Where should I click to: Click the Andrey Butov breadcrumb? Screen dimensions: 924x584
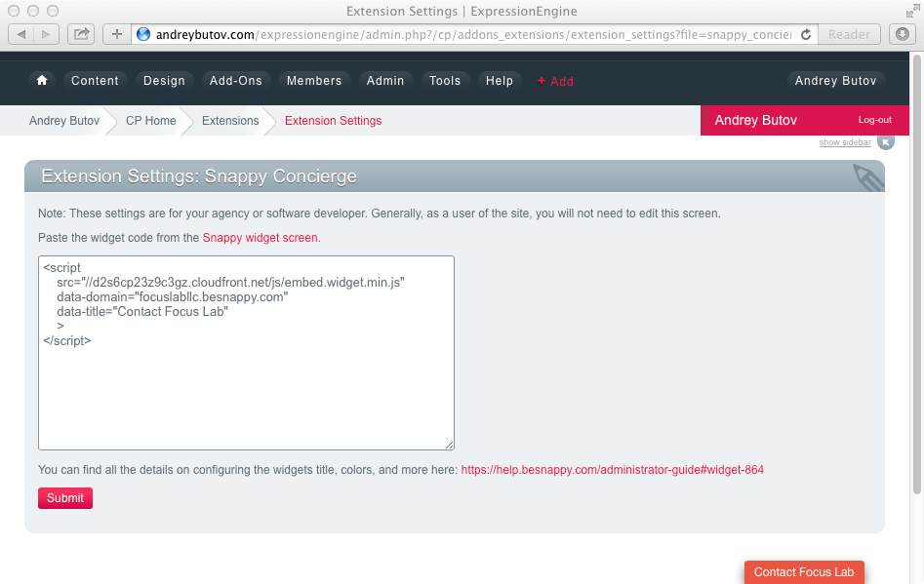pyautogui.click(x=64, y=121)
